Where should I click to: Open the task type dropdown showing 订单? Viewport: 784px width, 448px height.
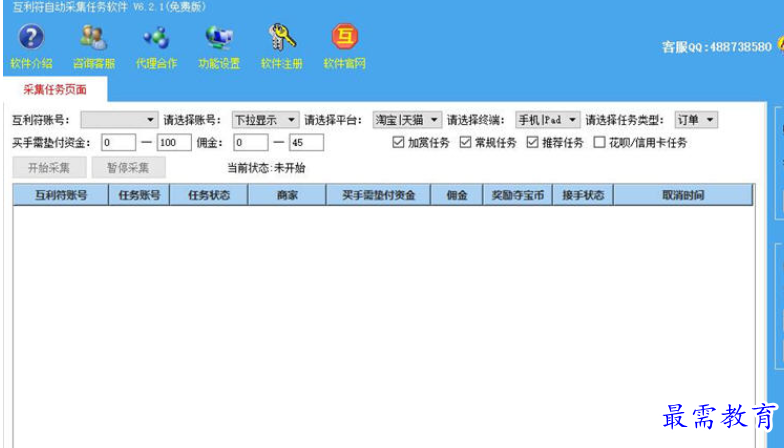coord(696,120)
